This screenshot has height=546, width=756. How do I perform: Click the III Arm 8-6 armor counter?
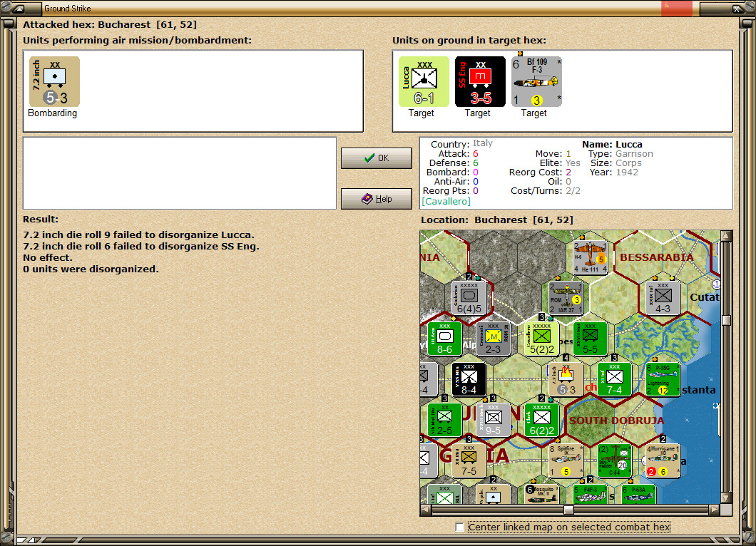pos(444,339)
